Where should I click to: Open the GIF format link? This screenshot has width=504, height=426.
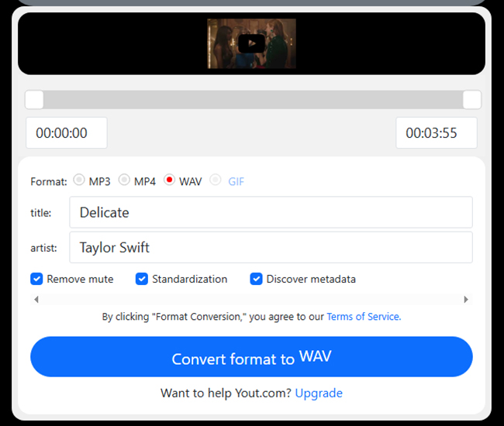point(236,182)
